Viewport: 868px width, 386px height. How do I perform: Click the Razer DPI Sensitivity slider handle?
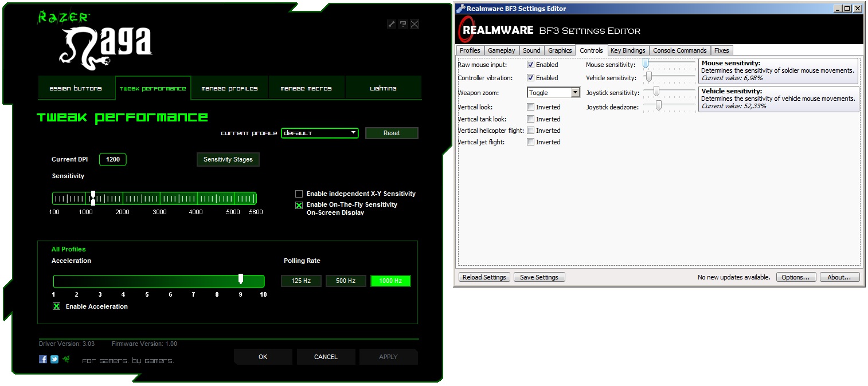tap(93, 198)
